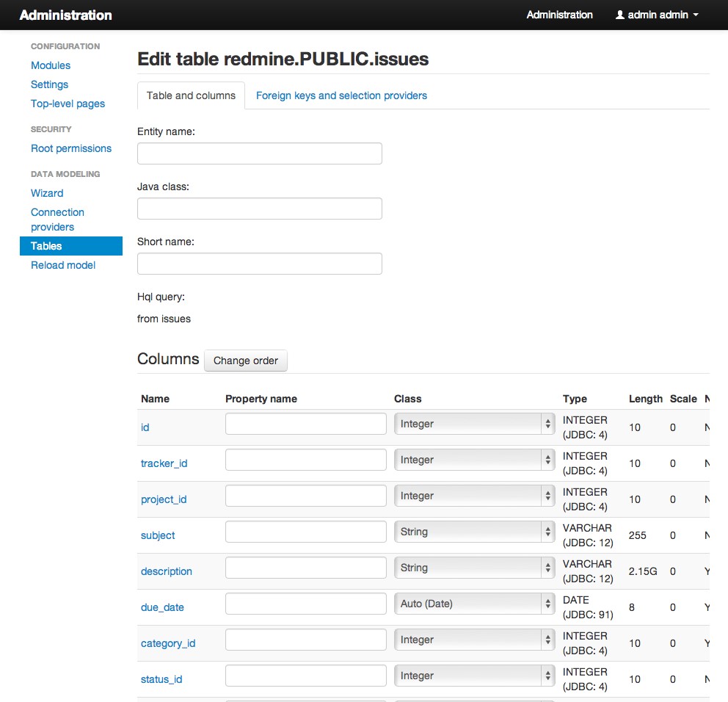Click Property name field for project_id
This screenshot has width=728, height=702.
pyautogui.click(x=305, y=496)
